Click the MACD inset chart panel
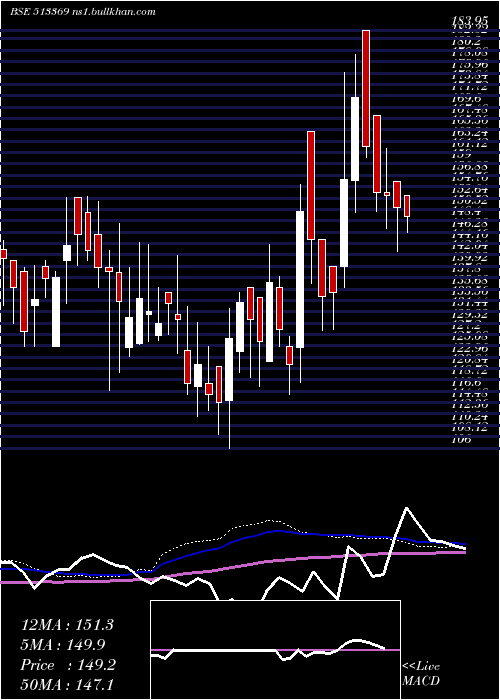 (275, 650)
